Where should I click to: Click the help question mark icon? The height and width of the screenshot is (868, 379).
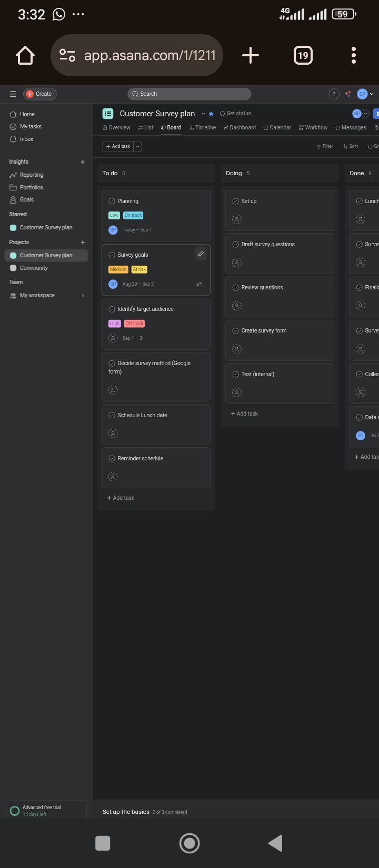tap(334, 94)
